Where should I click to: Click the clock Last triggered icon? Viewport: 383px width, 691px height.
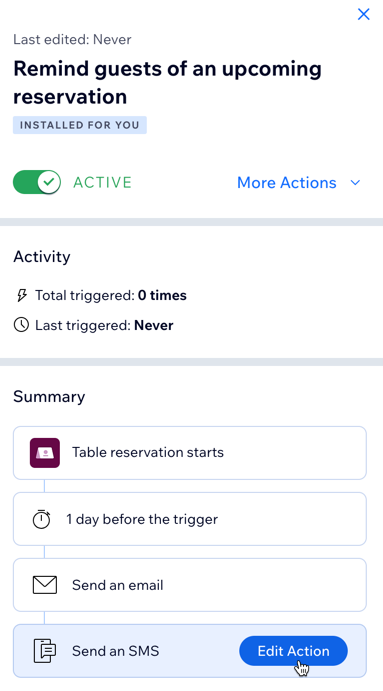tap(21, 325)
